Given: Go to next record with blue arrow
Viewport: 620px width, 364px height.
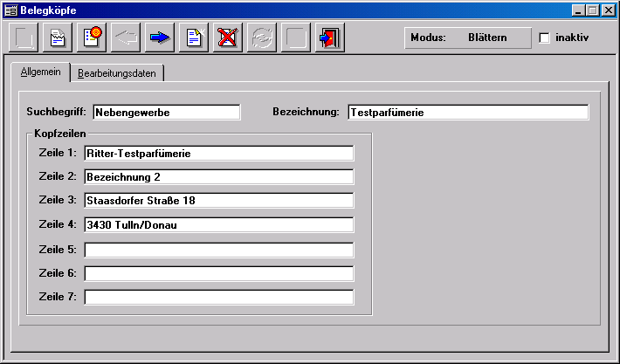Looking at the screenshot, I should click(x=159, y=38).
